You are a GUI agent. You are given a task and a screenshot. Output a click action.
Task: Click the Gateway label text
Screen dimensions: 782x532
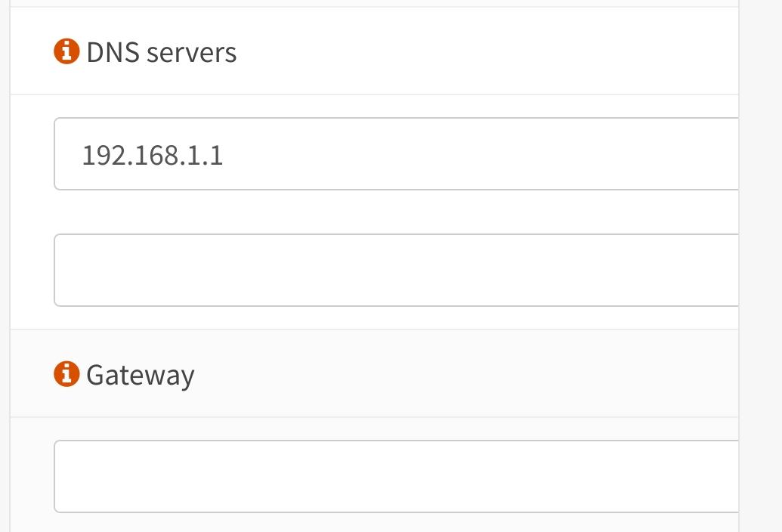tap(141, 375)
